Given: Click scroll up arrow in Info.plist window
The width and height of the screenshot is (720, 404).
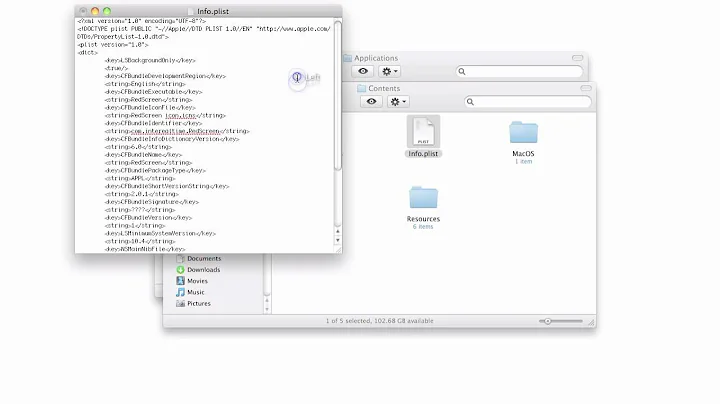Looking at the screenshot, I should tap(338, 232).
